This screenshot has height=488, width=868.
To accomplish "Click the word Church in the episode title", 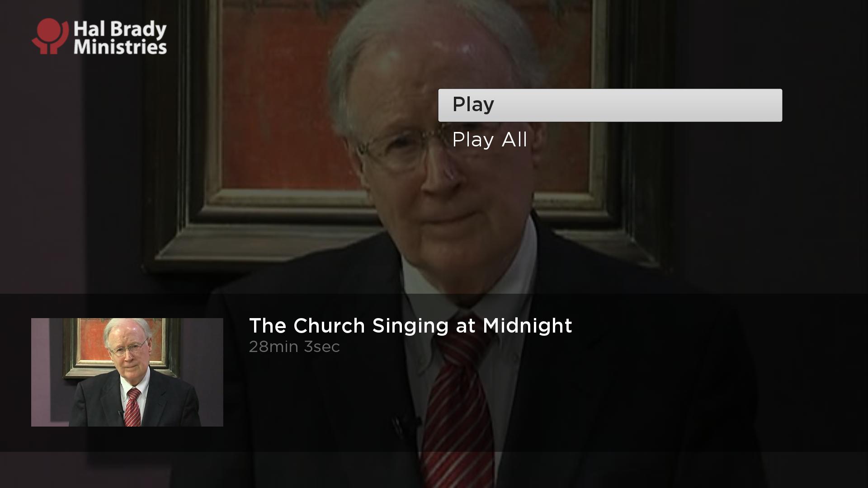I will pos(329,325).
